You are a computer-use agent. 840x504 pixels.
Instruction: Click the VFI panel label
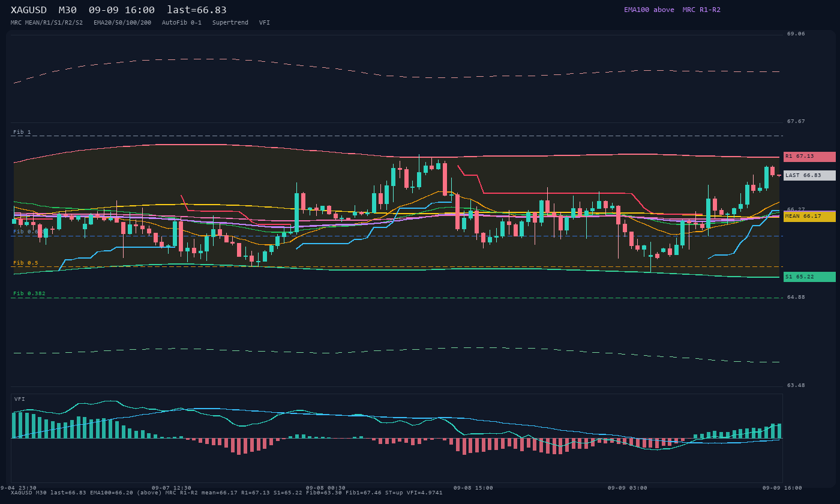(20, 399)
